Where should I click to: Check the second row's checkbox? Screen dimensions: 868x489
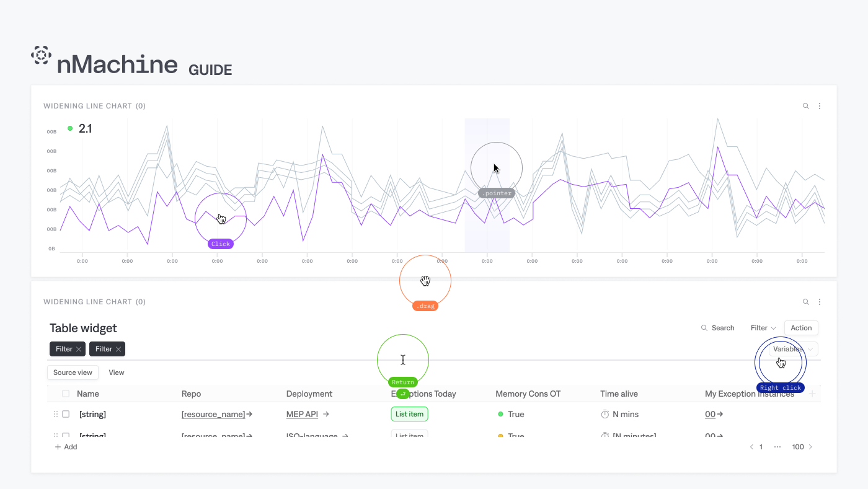[66, 434]
